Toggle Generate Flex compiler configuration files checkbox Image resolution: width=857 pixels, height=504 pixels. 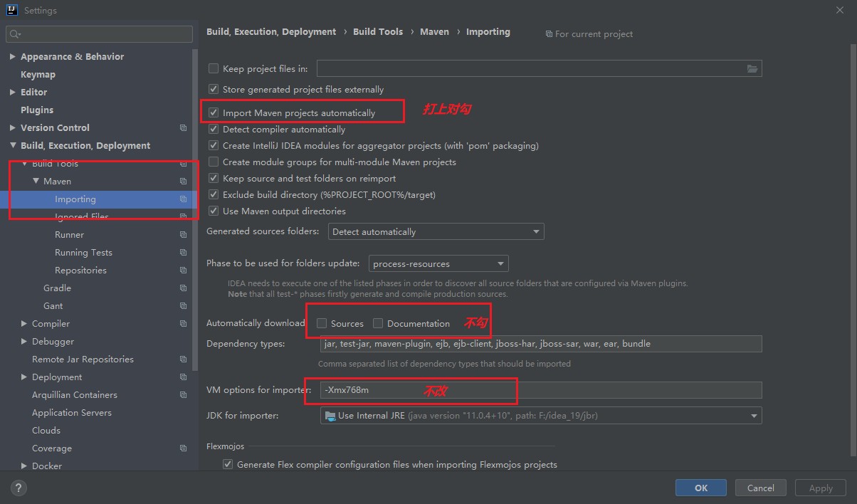pos(228,465)
